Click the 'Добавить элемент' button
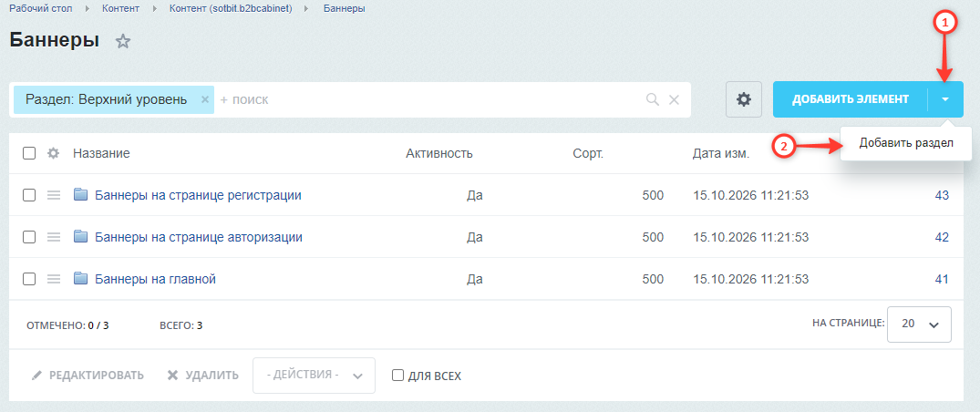The height and width of the screenshot is (412, 980). point(850,99)
